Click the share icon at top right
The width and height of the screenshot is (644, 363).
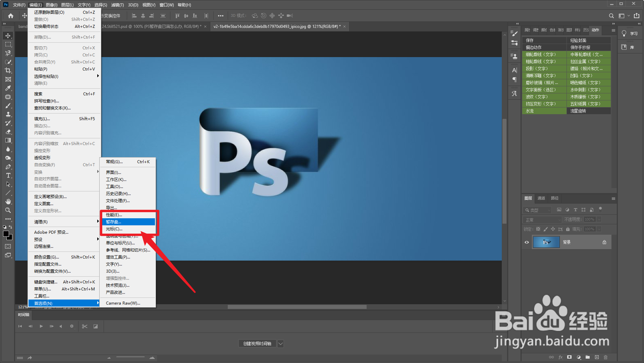click(x=637, y=16)
